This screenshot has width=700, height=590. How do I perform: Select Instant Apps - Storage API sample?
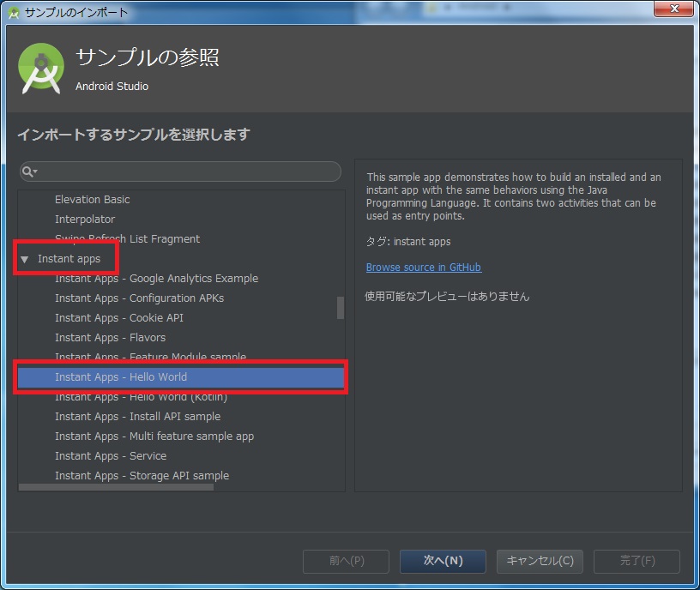click(142, 476)
